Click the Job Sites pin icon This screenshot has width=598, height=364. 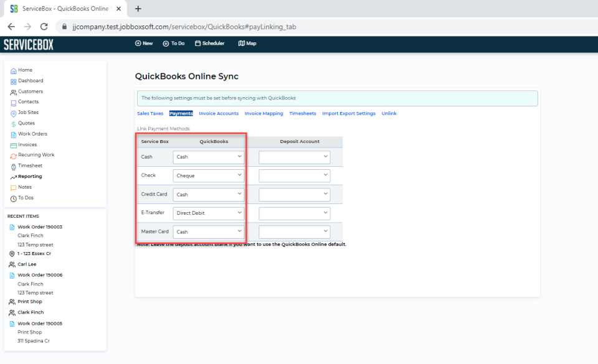pos(13,113)
